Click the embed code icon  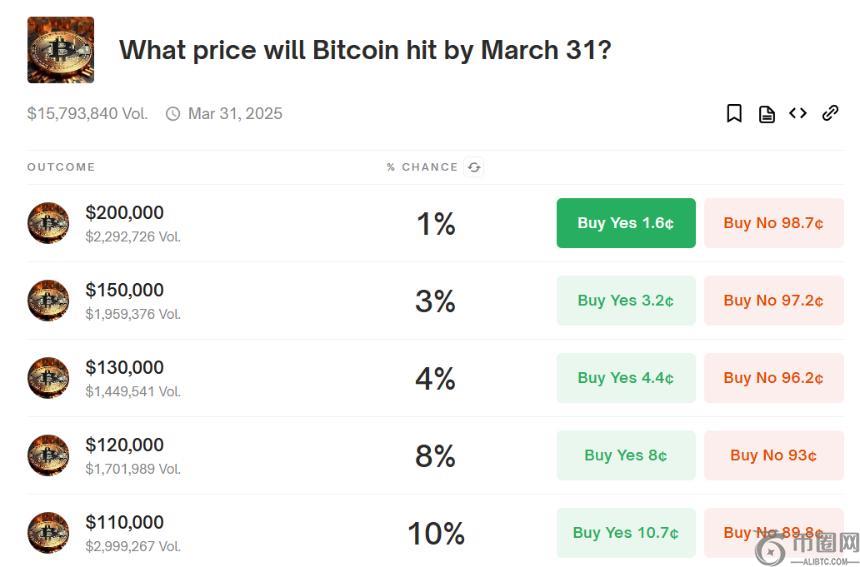pyautogui.click(x=798, y=114)
